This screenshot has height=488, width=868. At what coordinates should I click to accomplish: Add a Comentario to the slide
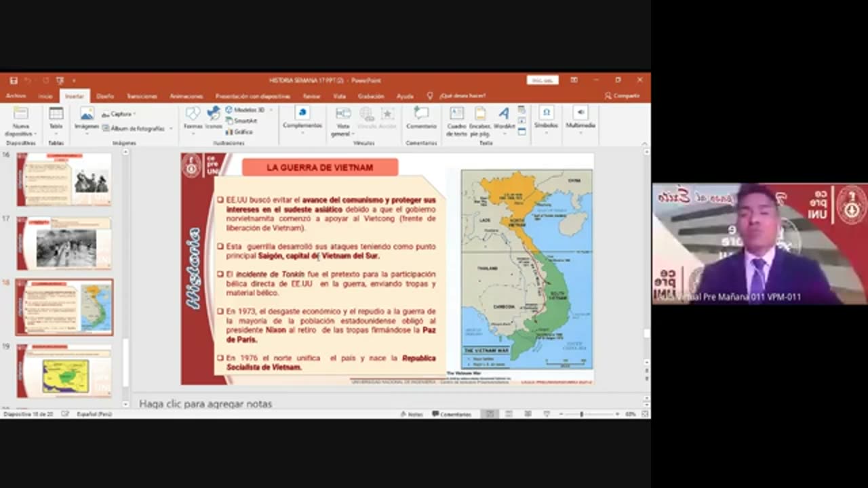[x=421, y=118]
